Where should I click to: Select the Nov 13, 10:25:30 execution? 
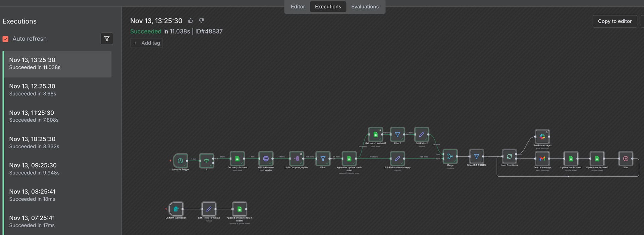pos(58,142)
